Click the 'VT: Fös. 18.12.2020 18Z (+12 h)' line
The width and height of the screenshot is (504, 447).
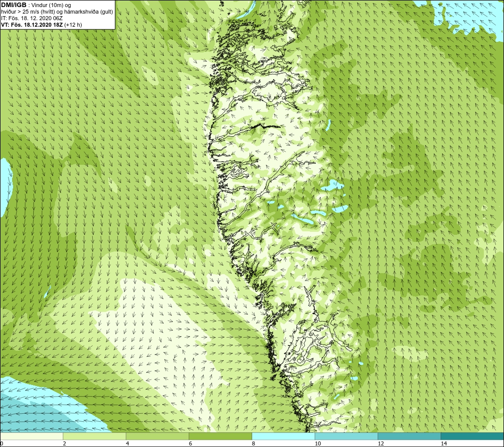click(41, 25)
